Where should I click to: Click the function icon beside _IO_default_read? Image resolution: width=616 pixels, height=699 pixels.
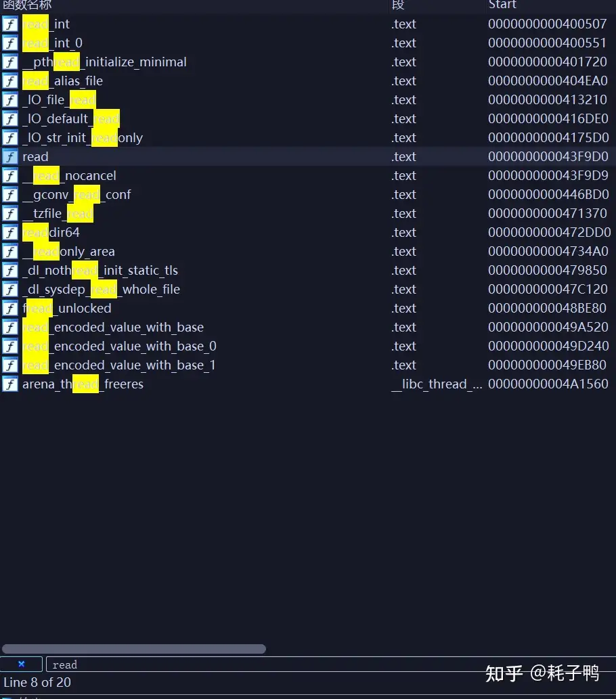(9, 119)
